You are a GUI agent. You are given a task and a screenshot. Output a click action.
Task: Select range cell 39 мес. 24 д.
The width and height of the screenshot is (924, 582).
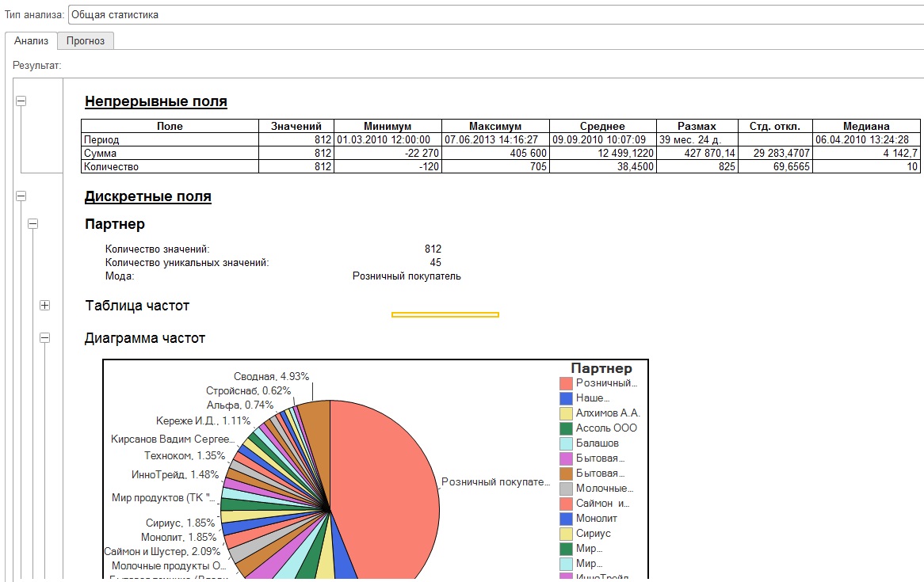coord(697,139)
